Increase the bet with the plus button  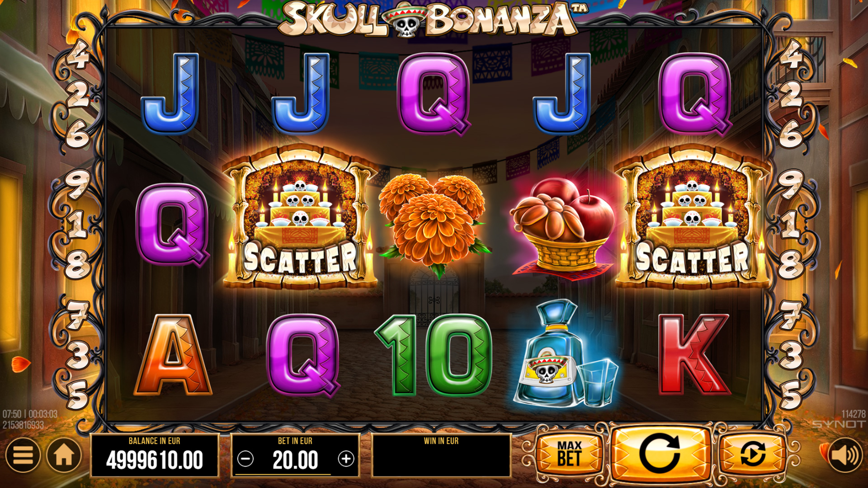click(x=346, y=459)
